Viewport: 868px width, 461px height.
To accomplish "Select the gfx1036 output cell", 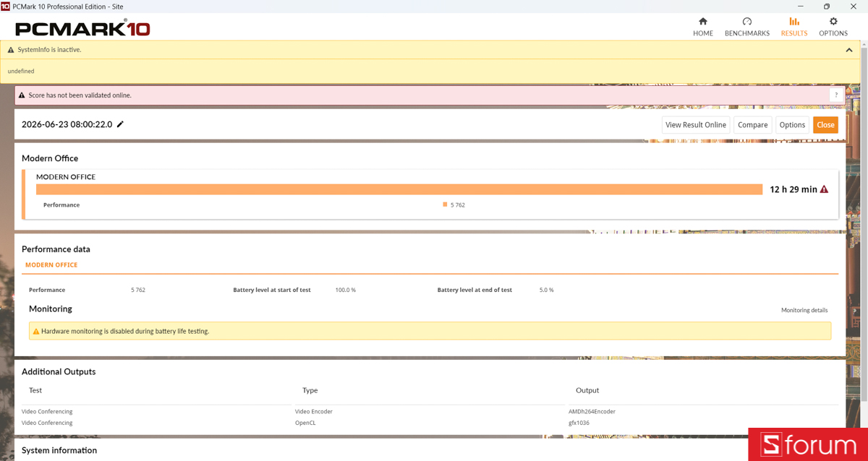I will click(x=579, y=423).
